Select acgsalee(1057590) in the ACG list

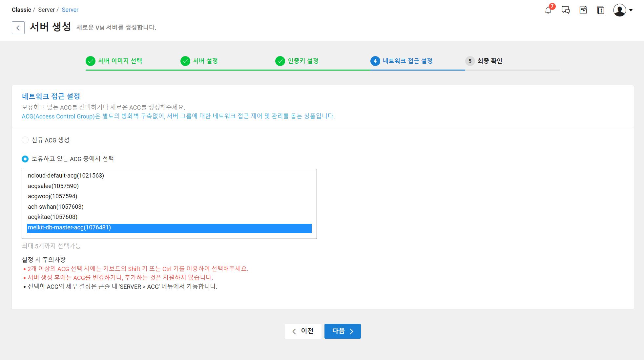tap(53, 186)
